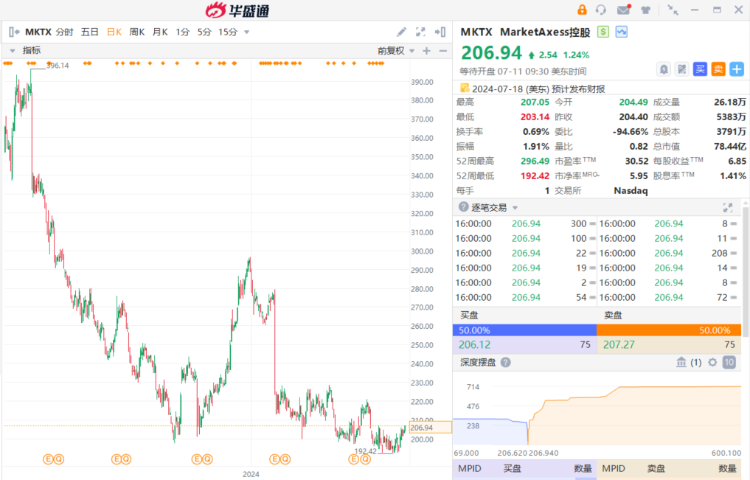Click the orange Sell (卖) button
This screenshot has height=480, width=750.
pos(718,69)
